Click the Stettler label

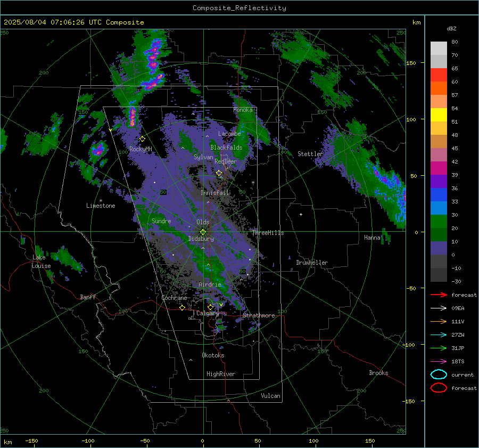(310, 154)
